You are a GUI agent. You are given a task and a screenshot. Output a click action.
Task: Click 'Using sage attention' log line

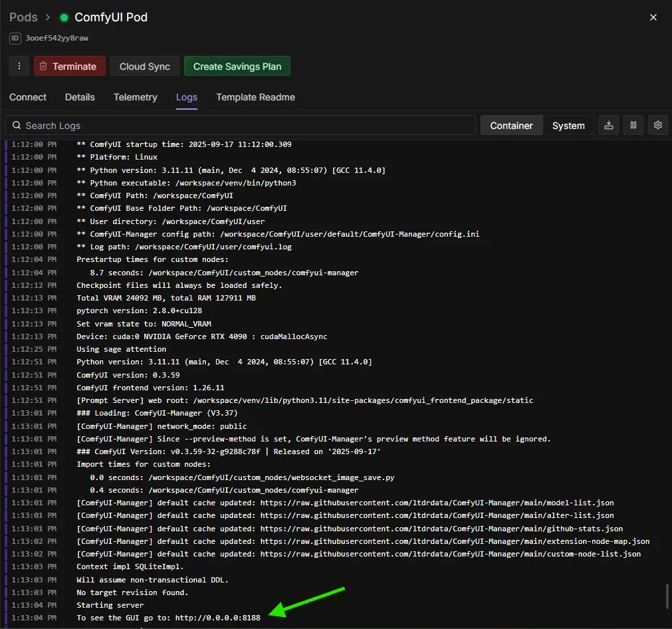(121, 349)
